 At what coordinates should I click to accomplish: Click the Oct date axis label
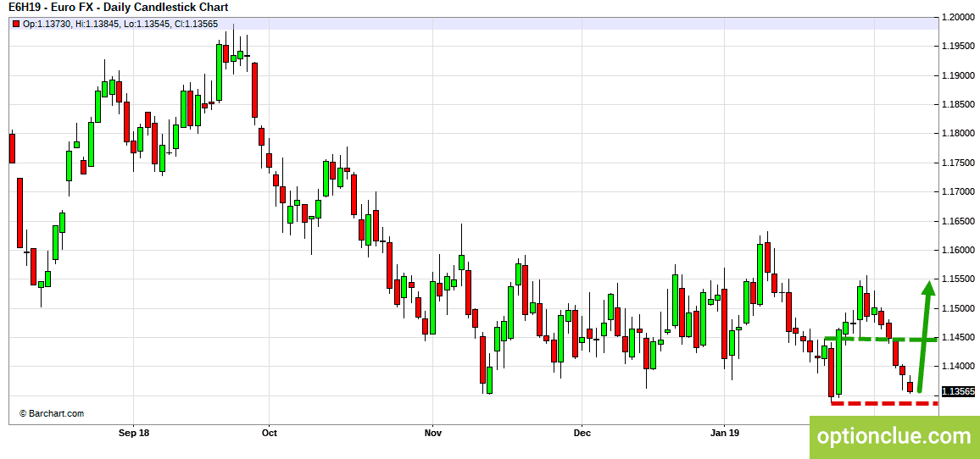270,432
